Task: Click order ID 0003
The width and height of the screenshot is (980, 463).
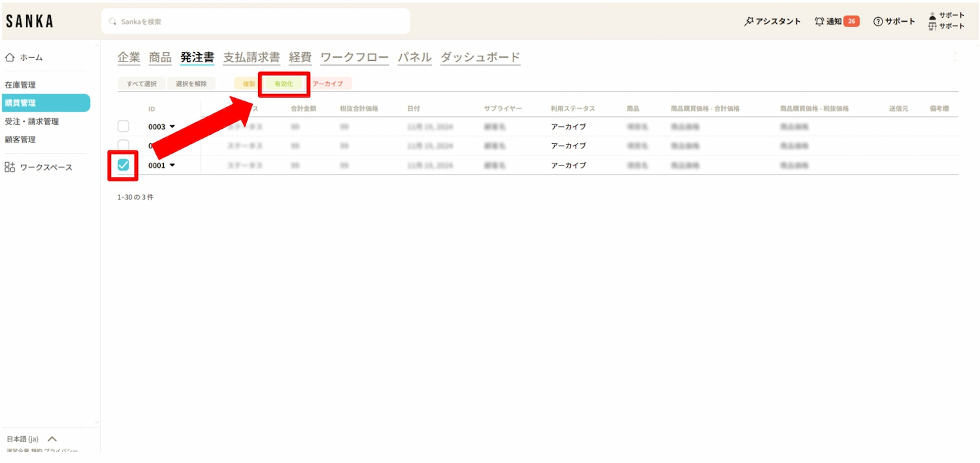Action: pyautogui.click(x=157, y=127)
